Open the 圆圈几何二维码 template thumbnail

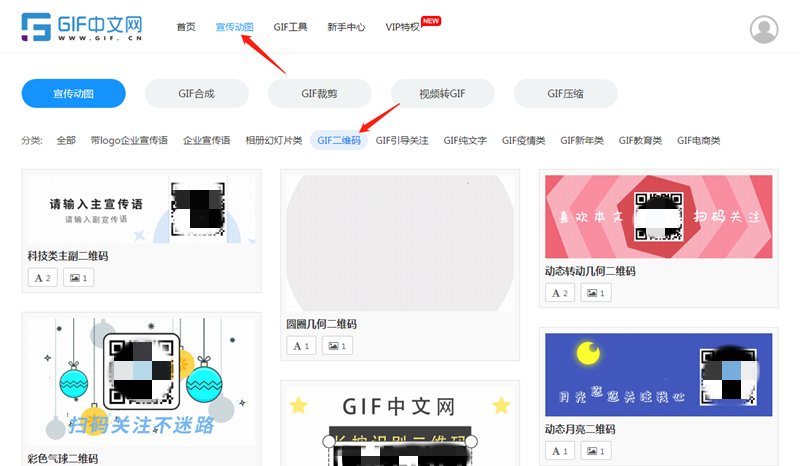(400, 243)
